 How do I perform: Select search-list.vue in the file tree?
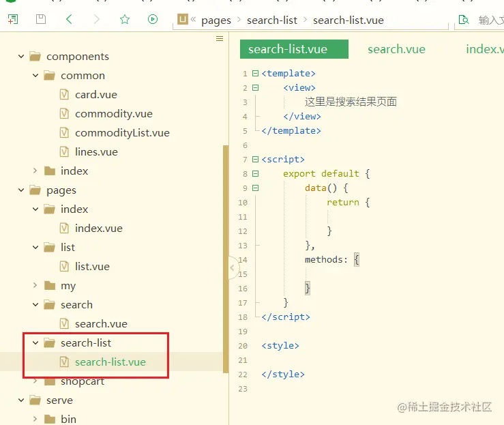[x=110, y=362]
